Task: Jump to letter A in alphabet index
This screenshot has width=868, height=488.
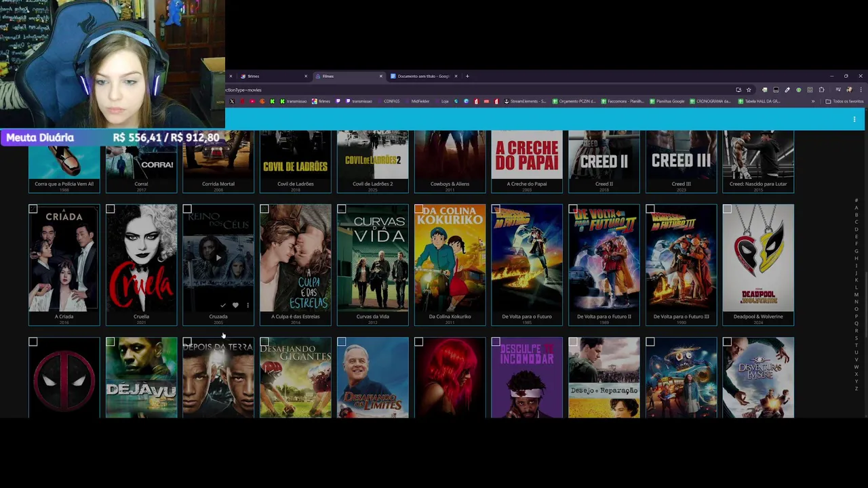Action: [856, 208]
